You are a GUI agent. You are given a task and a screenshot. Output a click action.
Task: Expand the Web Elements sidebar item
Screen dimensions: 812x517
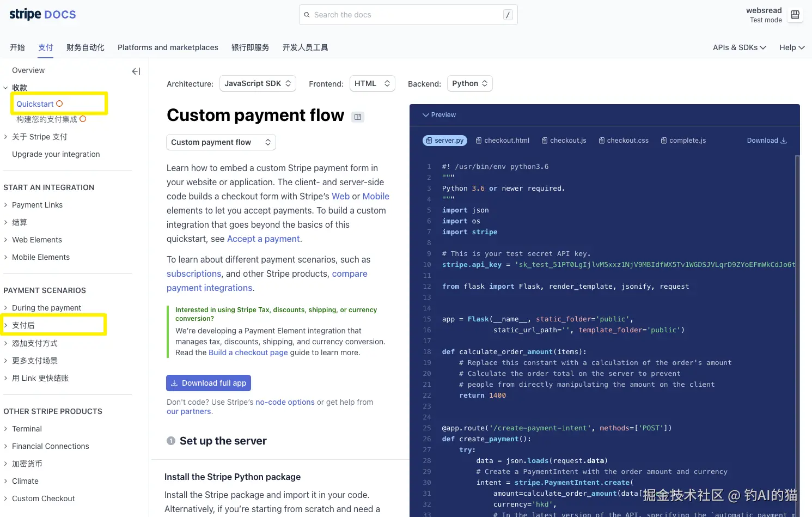coord(5,240)
